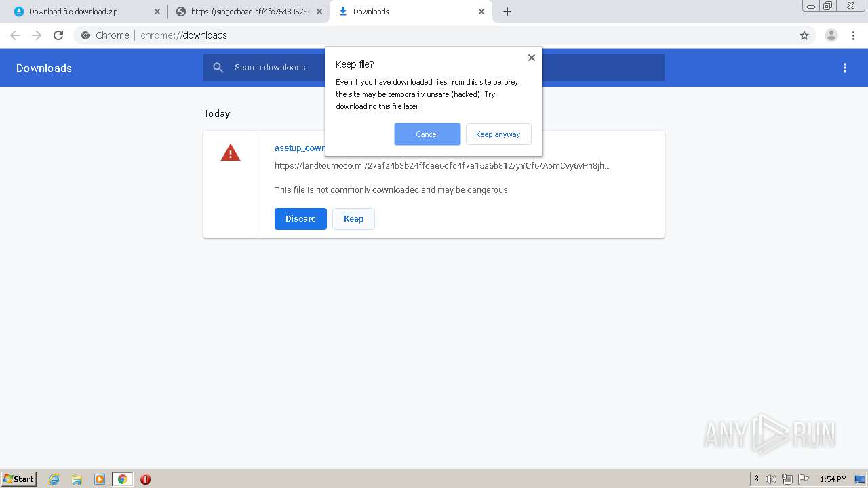This screenshot has width=868, height=488.
Task: Click the search magnifier icon
Action: click(218, 67)
